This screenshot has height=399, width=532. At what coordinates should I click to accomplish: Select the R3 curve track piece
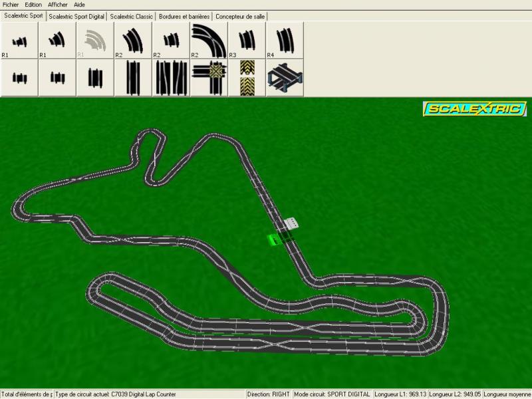(x=247, y=41)
